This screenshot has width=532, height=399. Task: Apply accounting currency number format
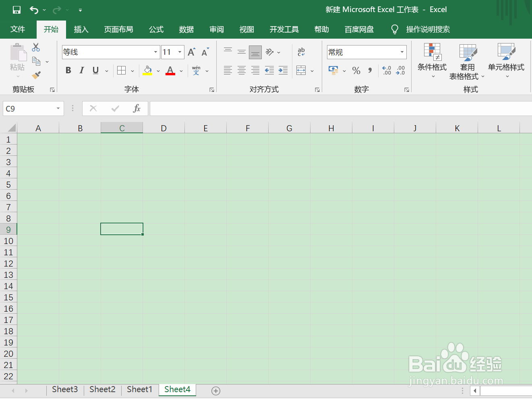click(x=333, y=70)
